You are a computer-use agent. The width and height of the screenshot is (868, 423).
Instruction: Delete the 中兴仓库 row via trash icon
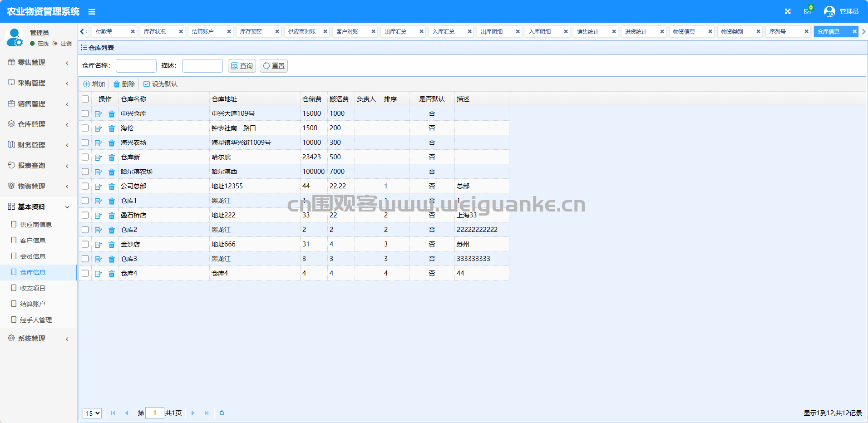pyautogui.click(x=112, y=114)
